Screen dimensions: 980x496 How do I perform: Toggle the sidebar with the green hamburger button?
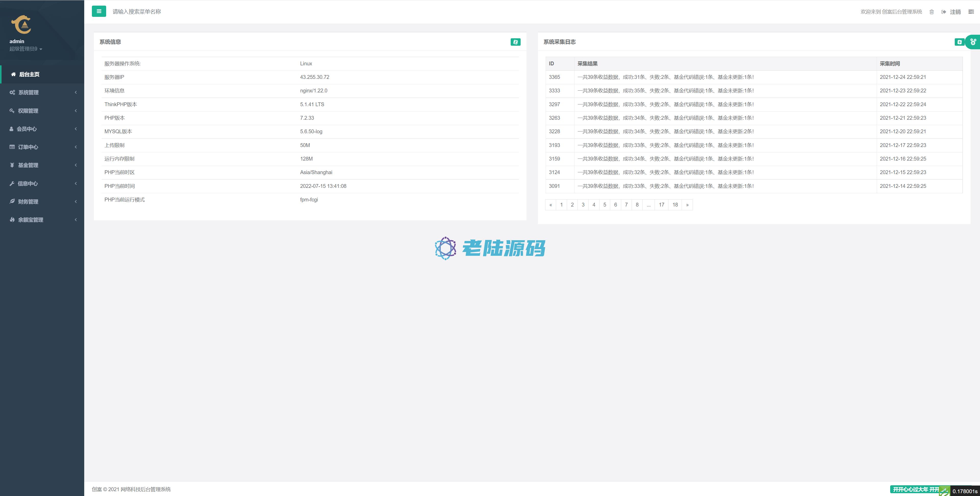(99, 11)
